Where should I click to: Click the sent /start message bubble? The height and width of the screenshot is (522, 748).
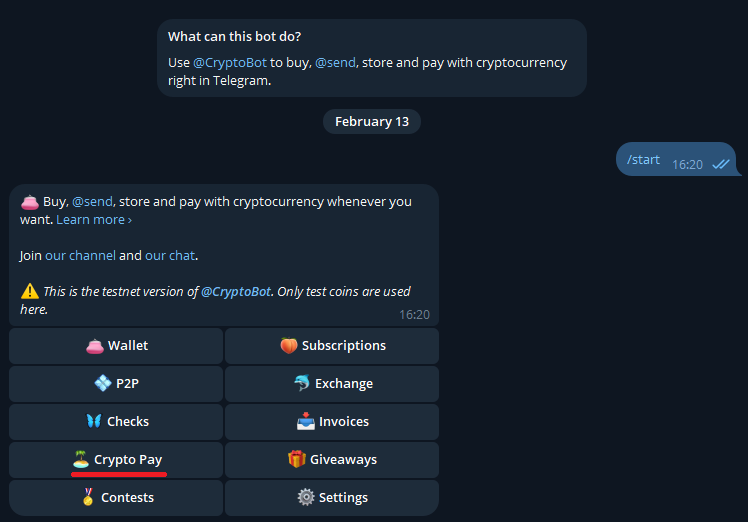coord(644,160)
